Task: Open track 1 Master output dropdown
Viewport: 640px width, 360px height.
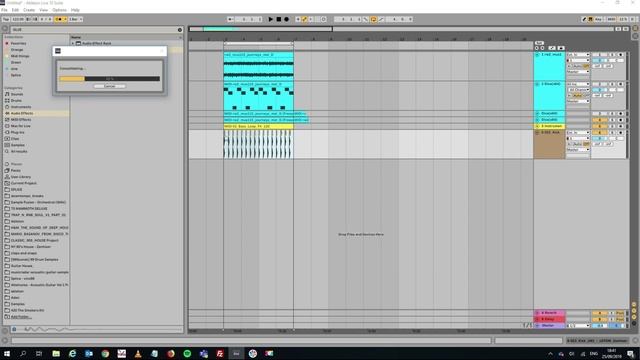Action: point(578,72)
